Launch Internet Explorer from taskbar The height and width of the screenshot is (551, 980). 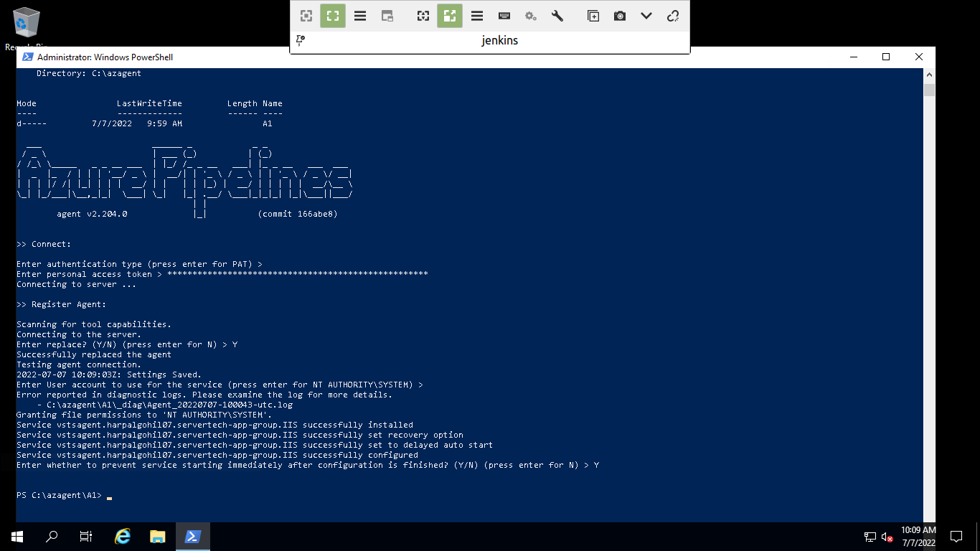point(123,537)
